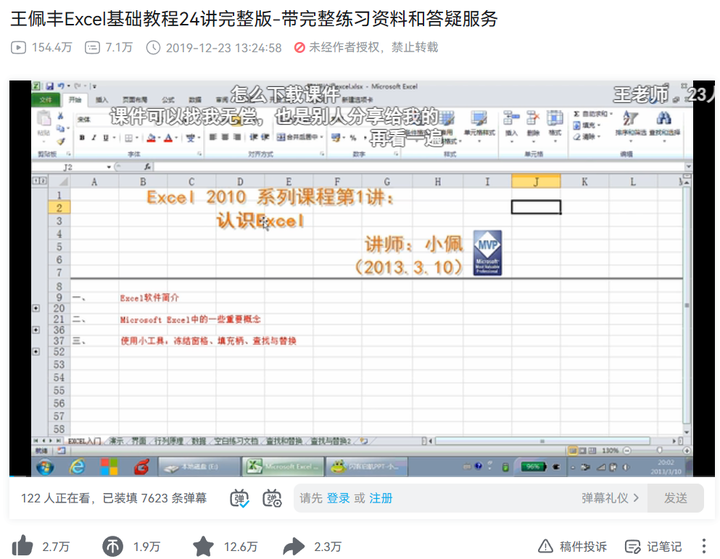Click the fx insert function button
Image resolution: width=720 pixels, height=559 pixels.
tap(147, 167)
